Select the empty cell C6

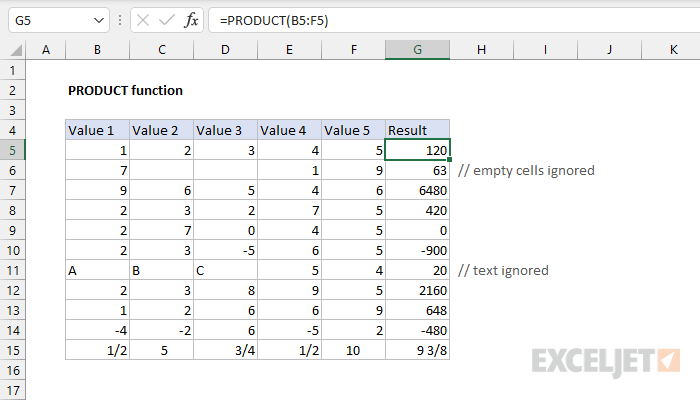(x=162, y=171)
